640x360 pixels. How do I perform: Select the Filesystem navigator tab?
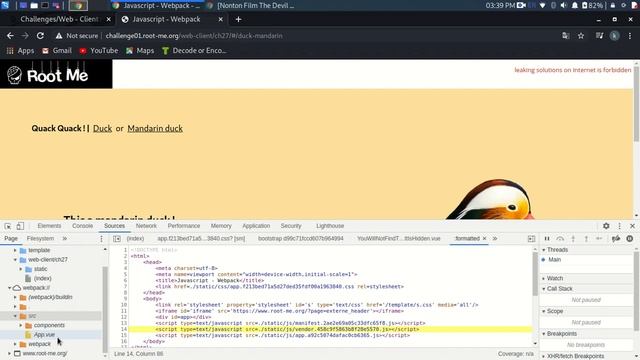[x=40, y=238]
